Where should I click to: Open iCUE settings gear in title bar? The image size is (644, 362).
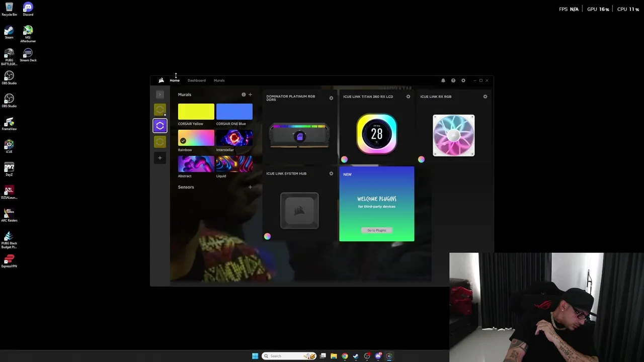point(463,80)
